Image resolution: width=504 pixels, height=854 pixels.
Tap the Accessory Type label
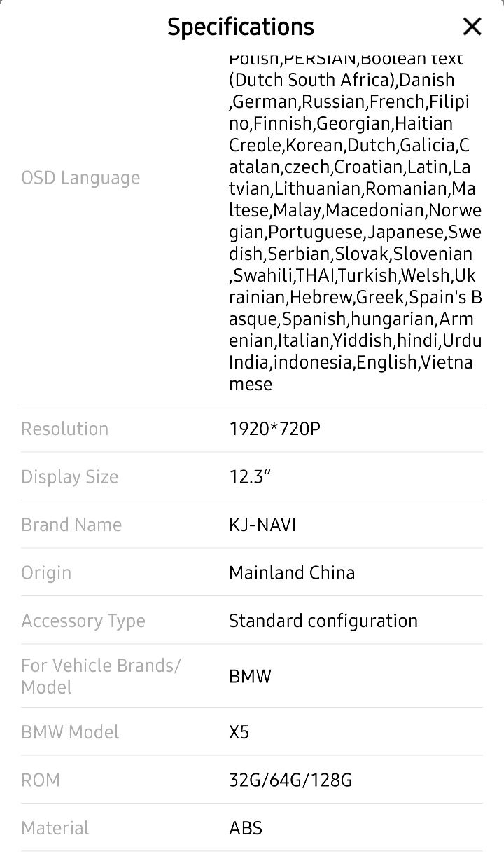(x=83, y=621)
